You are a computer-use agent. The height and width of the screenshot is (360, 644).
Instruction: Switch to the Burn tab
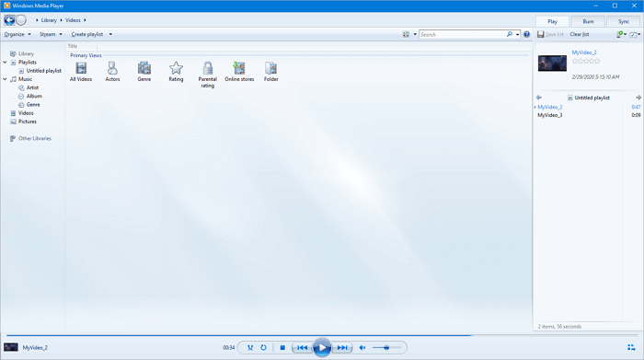pos(588,21)
